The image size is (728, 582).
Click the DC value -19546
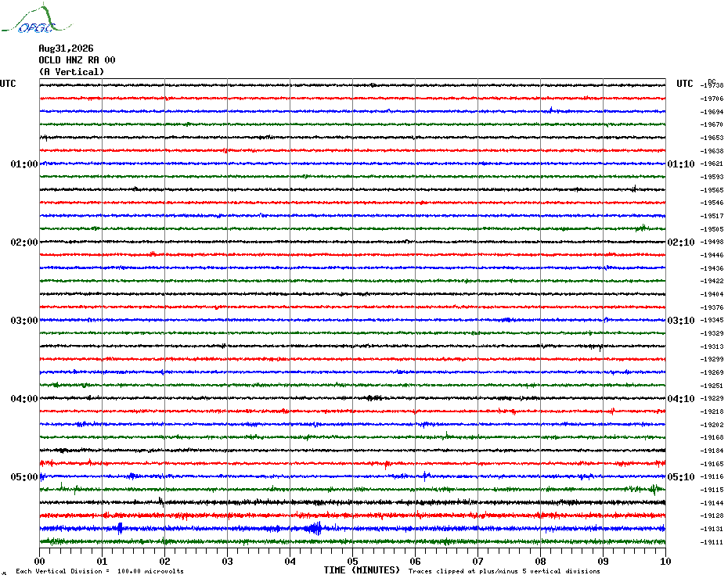(712, 203)
